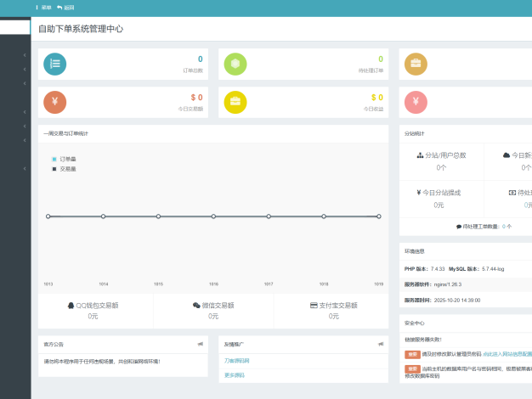This screenshot has width=532, height=399.
Task: Click the 0个 value under 分站/用户总数
Action: click(441, 168)
